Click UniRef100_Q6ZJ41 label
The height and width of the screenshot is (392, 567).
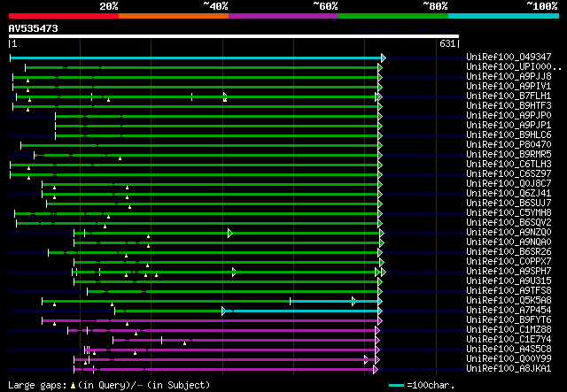509,193
